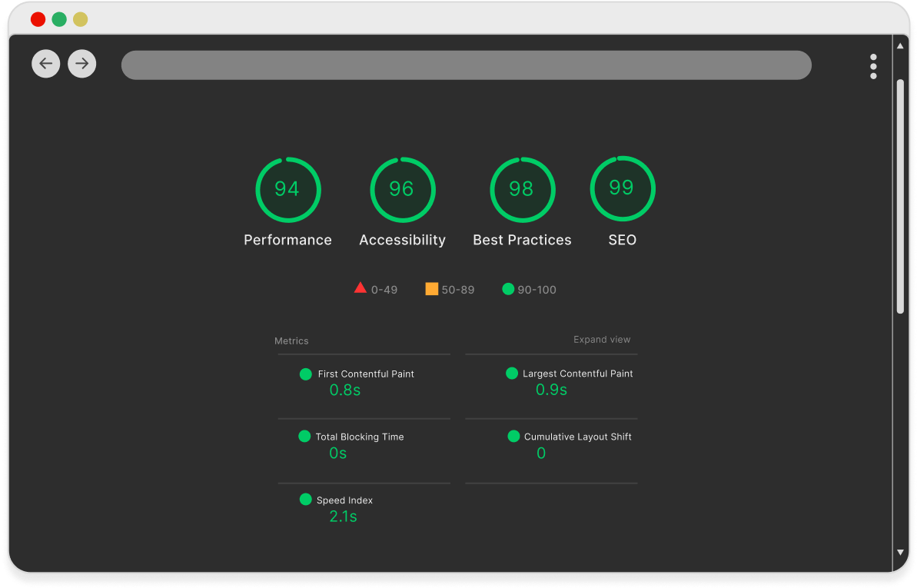
Task: Expand the Largest Contentful Paint metric
Action: (x=577, y=374)
